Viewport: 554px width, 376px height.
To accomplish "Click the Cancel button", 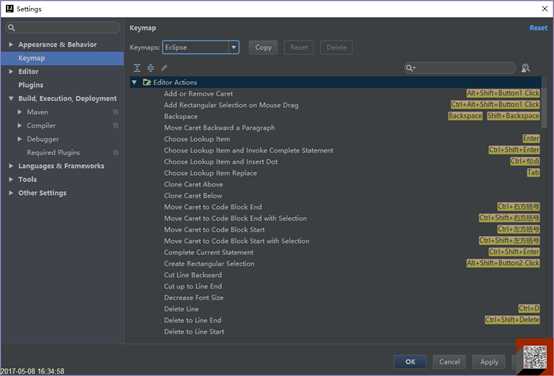I will click(449, 362).
